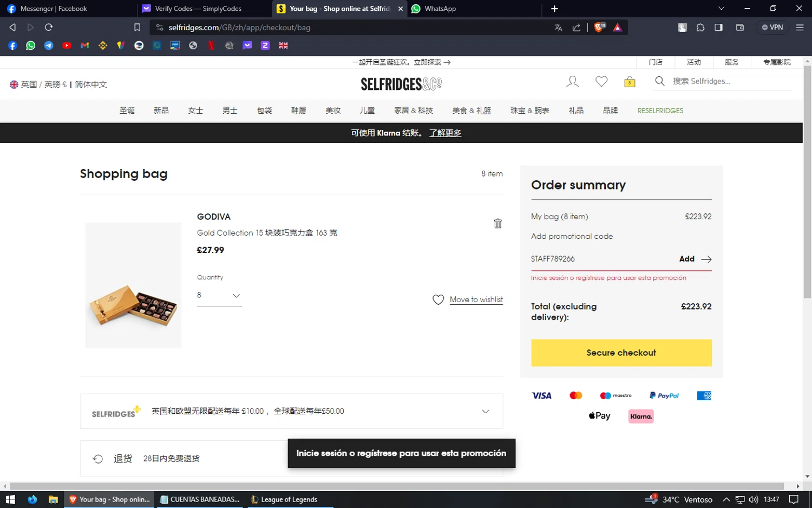Click the 立即探索 Christmas banner link
The width and height of the screenshot is (812, 508).
[x=433, y=62]
